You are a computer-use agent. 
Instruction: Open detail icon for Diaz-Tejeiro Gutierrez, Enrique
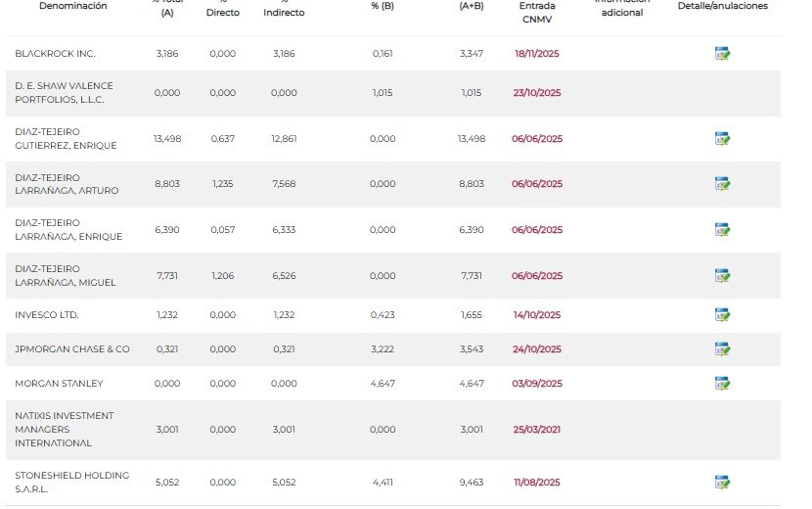click(x=722, y=139)
